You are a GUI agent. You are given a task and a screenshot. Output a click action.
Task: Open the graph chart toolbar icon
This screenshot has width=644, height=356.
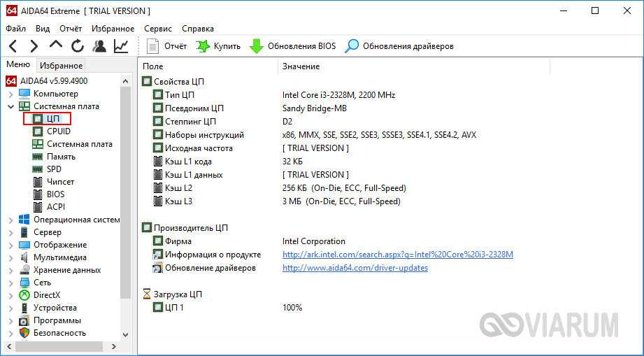(121, 46)
